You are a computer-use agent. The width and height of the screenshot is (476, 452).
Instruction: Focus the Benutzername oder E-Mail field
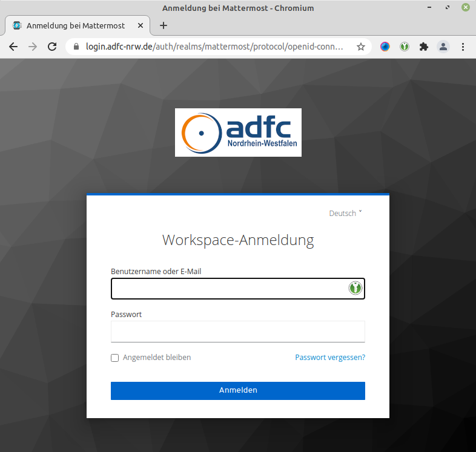(x=238, y=289)
